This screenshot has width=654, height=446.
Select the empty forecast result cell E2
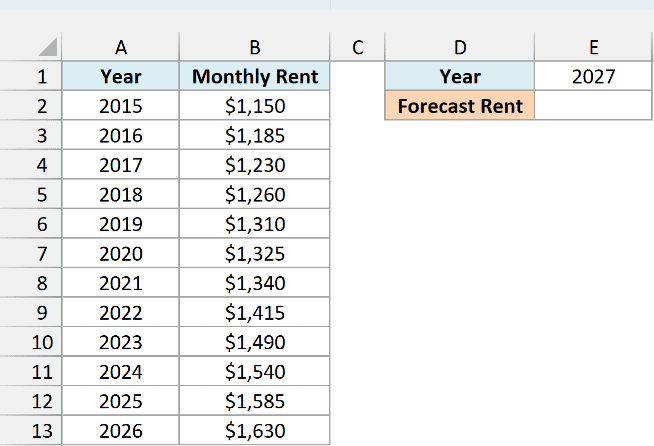(594, 106)
